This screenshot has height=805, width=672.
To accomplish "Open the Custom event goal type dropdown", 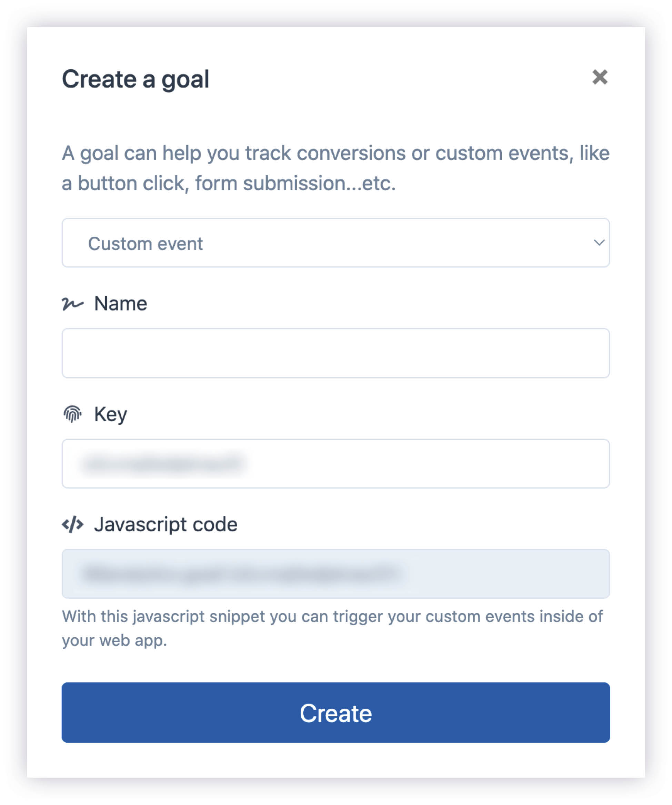I will tap(335, 243).
